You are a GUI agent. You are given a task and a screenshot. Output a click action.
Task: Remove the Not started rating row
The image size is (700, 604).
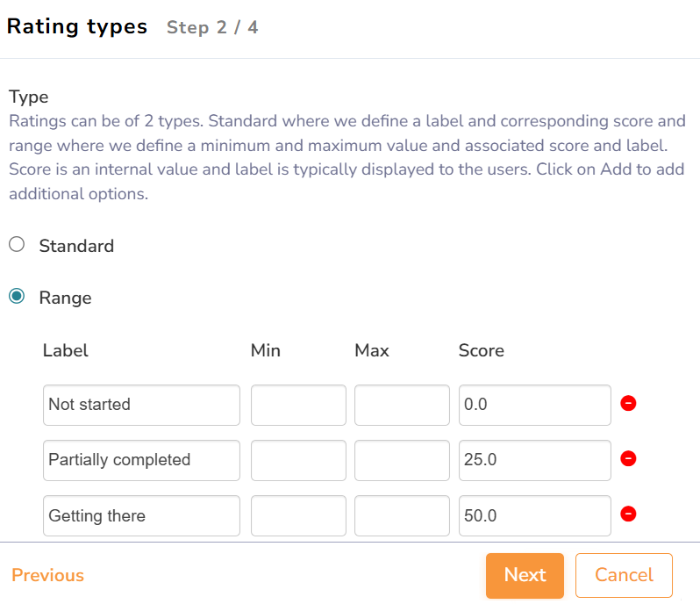coord(628,404)
